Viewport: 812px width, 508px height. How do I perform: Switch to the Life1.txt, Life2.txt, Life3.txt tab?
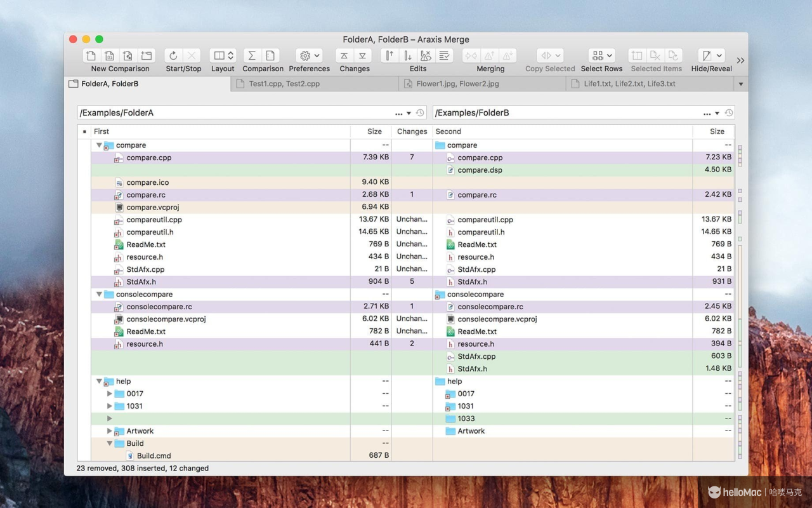pyautogui.click(x=650, y=84)
